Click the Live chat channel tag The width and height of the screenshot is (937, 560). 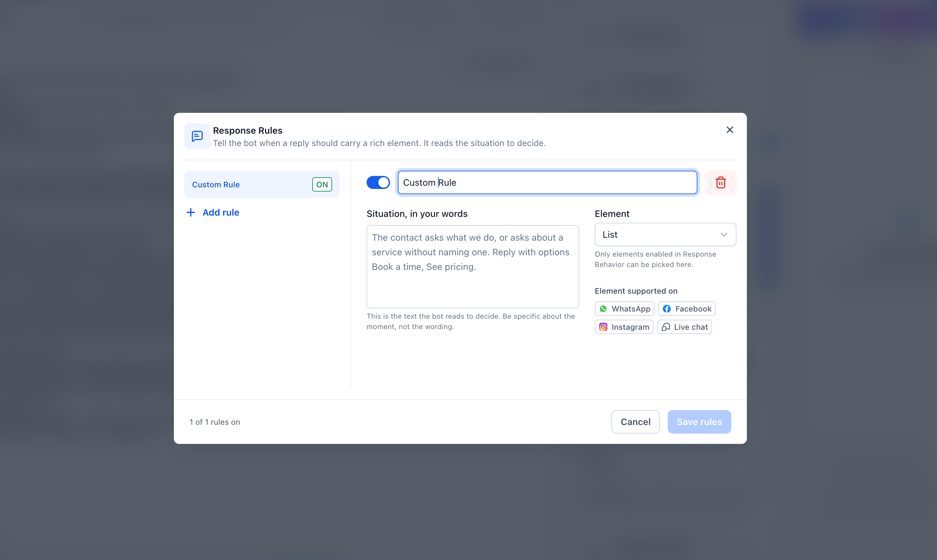click(684, 327)
